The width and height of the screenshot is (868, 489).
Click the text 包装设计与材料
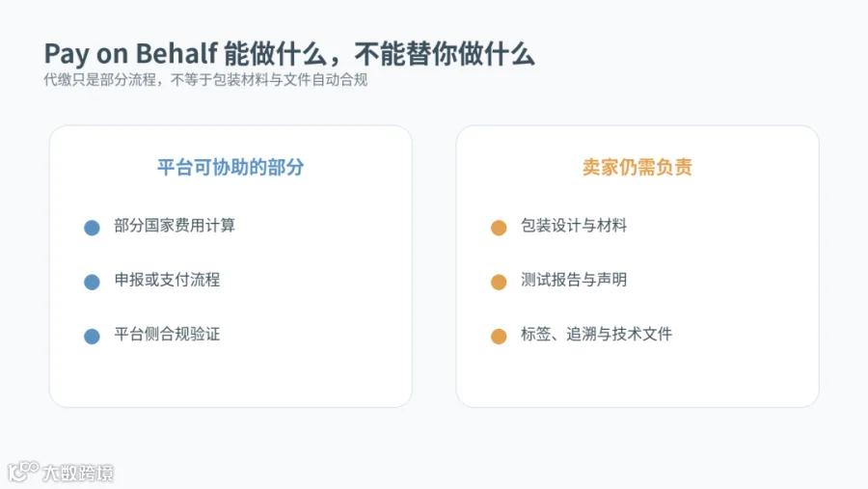(574, 226)
